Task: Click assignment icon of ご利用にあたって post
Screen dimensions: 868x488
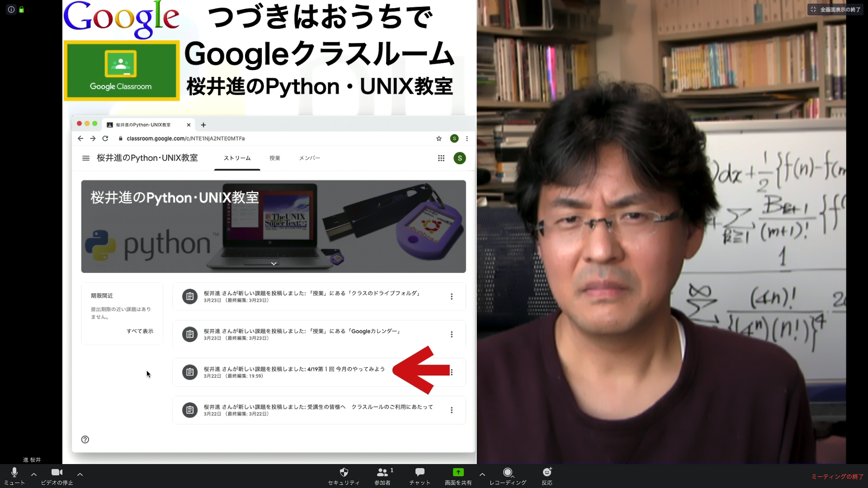Action: coord(190,410)
